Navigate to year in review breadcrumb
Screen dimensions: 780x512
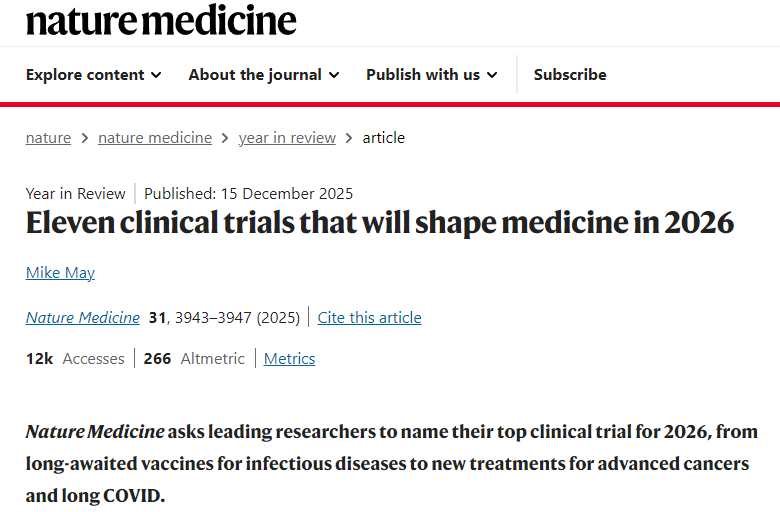[287, 138]
